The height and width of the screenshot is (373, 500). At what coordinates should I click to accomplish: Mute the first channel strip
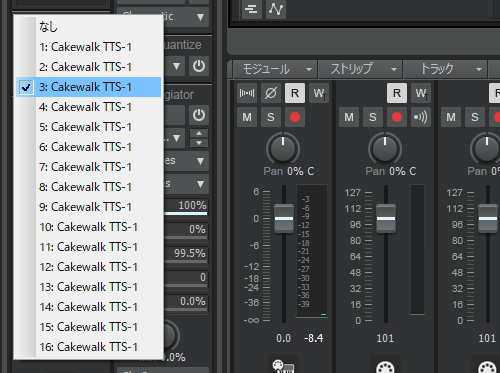(x=247, y=117)
